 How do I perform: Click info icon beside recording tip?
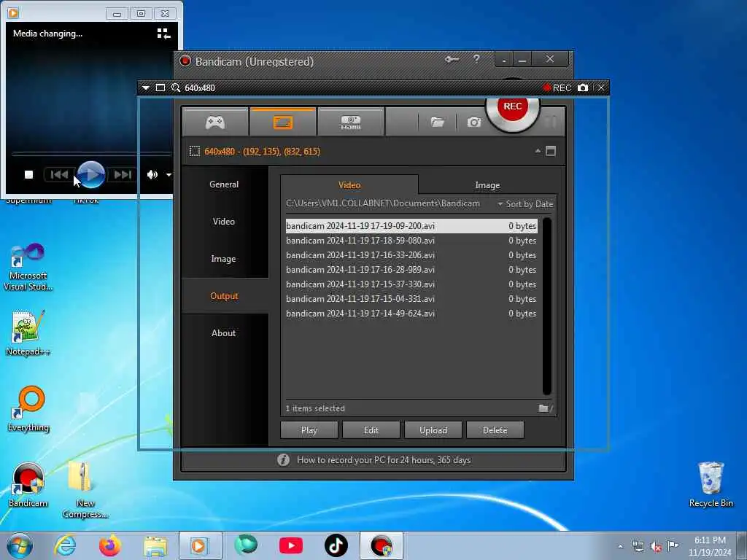click(x=284, y=460)
